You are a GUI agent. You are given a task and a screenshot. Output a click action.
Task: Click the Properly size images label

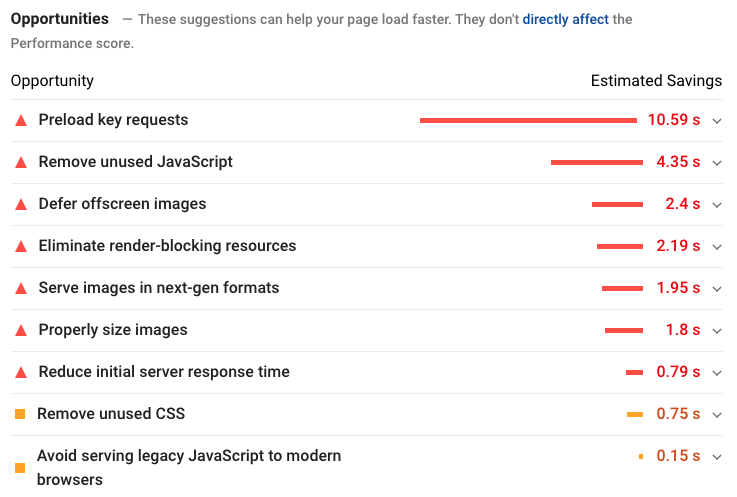coord(113,330)
